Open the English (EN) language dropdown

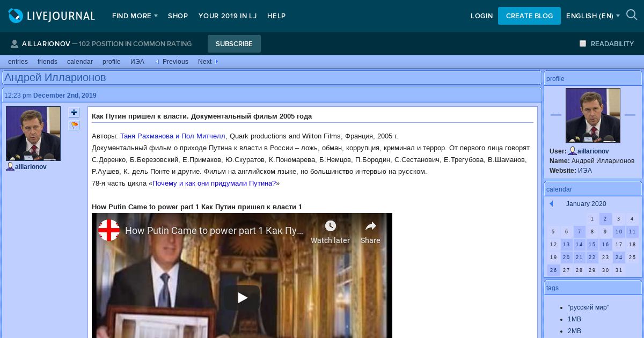[592, 16]
